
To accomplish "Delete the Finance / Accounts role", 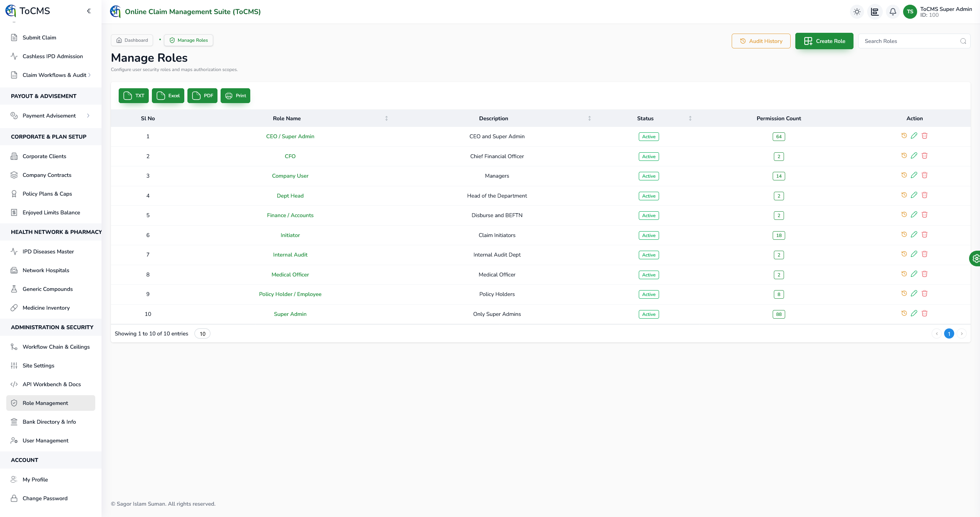I will tap(925, 215).
